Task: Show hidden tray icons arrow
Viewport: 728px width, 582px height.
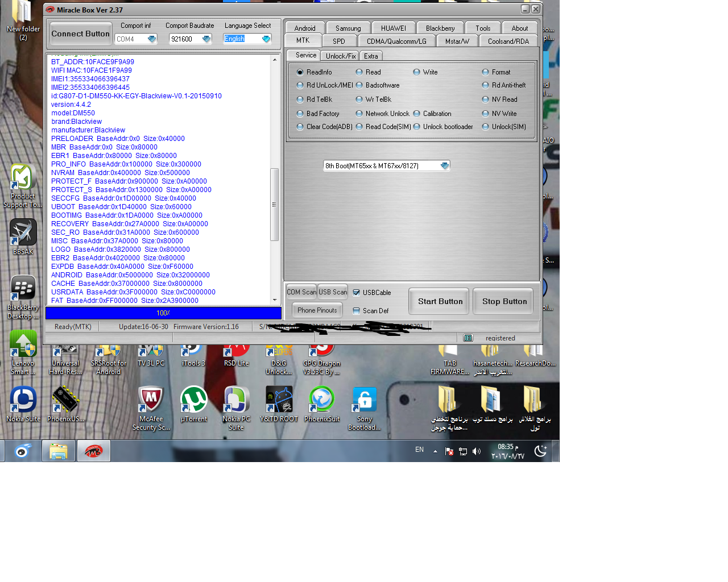Action: (x=435, y=451)
